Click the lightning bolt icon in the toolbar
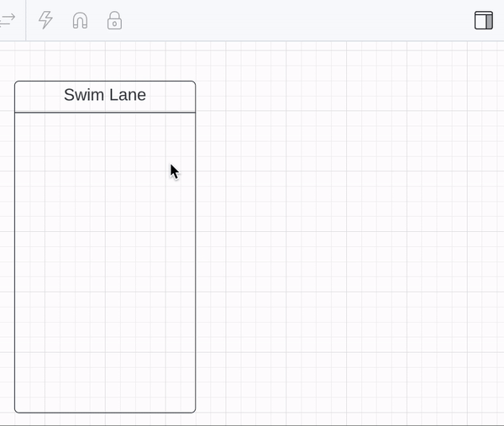Screen dimensions: 504x426 [x=46, y=20]
